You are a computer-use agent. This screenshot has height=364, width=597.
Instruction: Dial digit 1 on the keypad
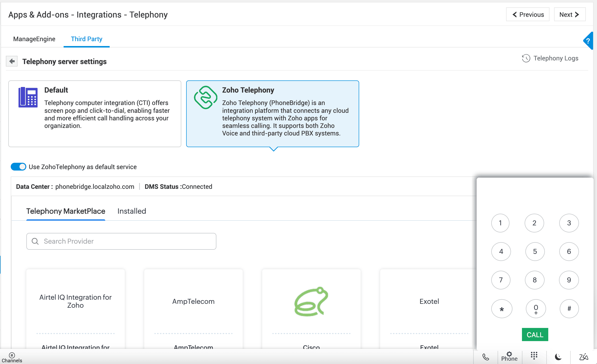point(500,223)
